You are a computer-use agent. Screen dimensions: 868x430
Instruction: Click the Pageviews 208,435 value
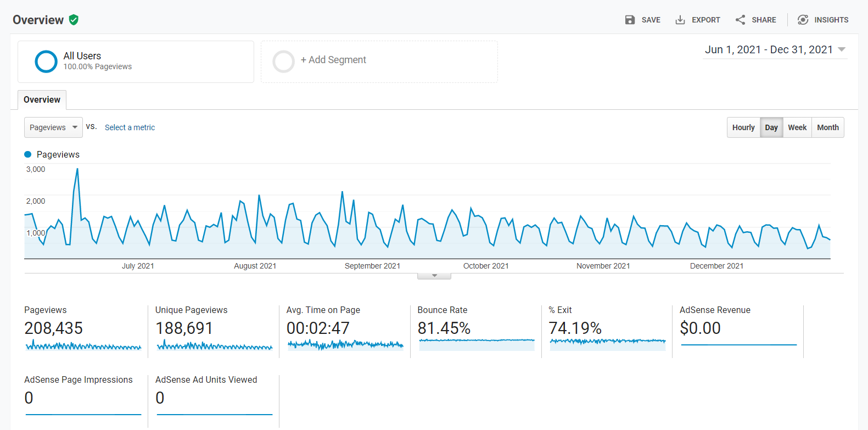coord(54,328)
